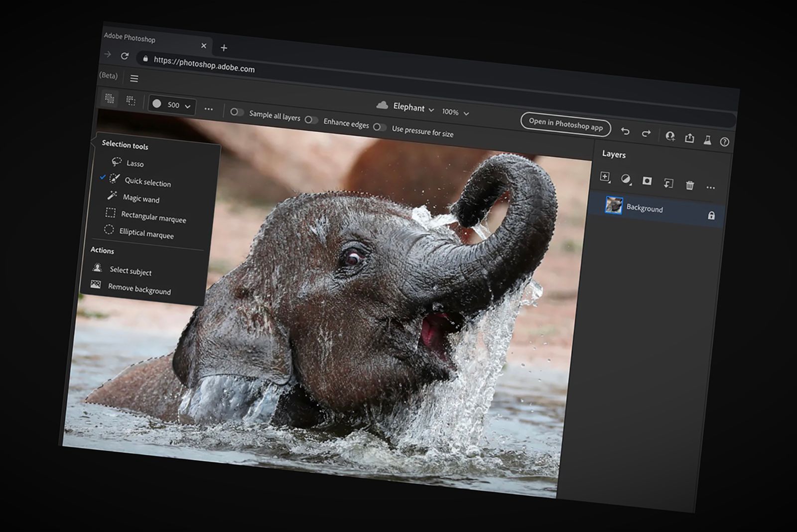797x532 pixels.
Task: Select the Background layer thumbnail
Action: (x=614, y=205)
